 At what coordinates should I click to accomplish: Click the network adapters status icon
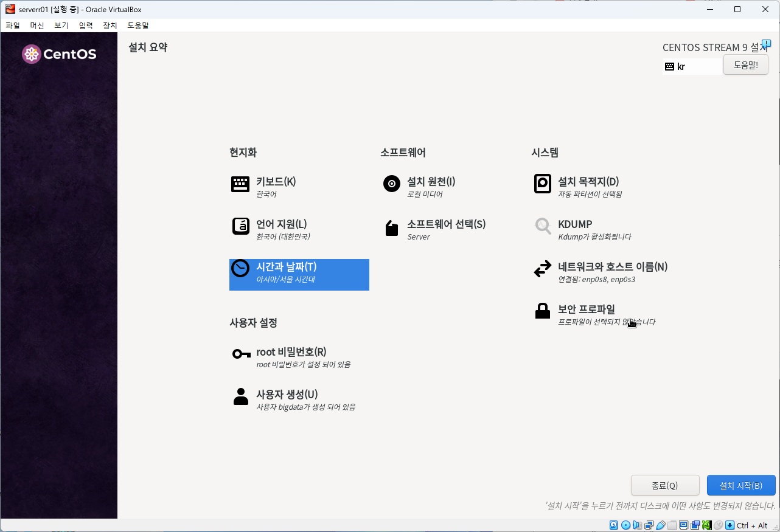point(649,525)
